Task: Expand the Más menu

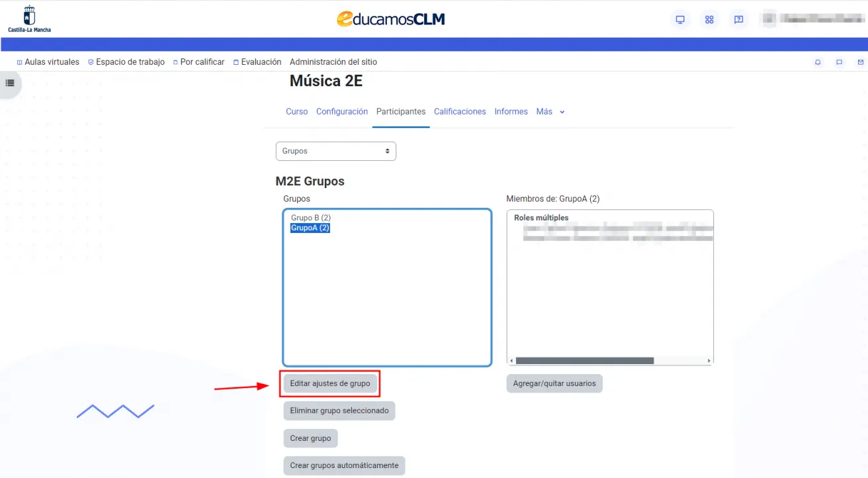Action: (550, 112)
